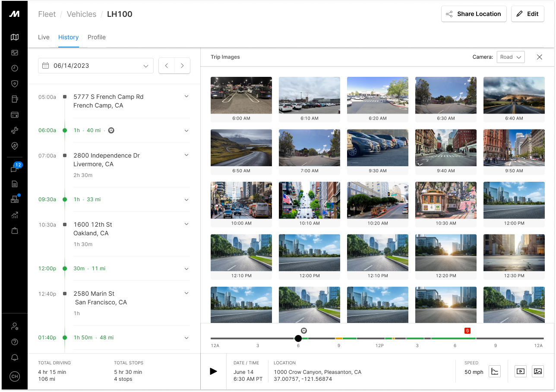Open the notifications bell icon

coord(15,358)
